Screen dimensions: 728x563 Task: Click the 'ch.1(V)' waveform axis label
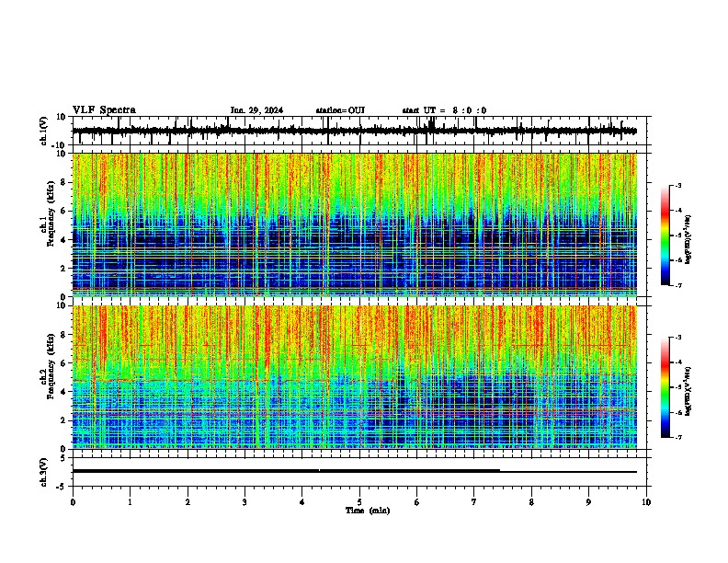pos(44,131)
